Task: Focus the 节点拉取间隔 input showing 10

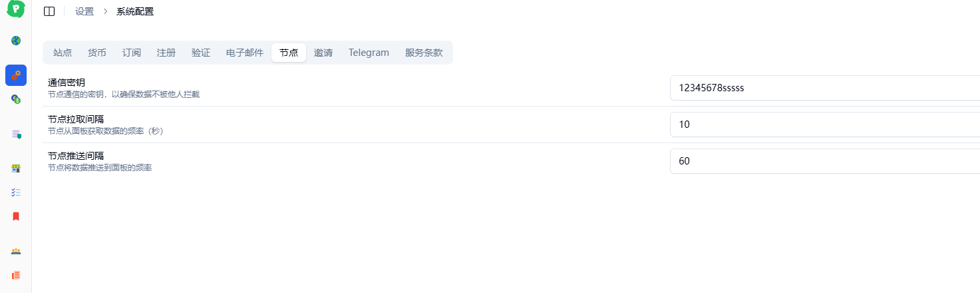Action: click(825, 125)
